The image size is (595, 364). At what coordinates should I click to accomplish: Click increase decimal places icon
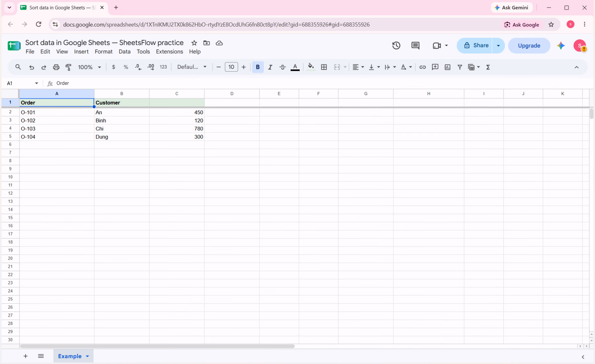point(151,67)
